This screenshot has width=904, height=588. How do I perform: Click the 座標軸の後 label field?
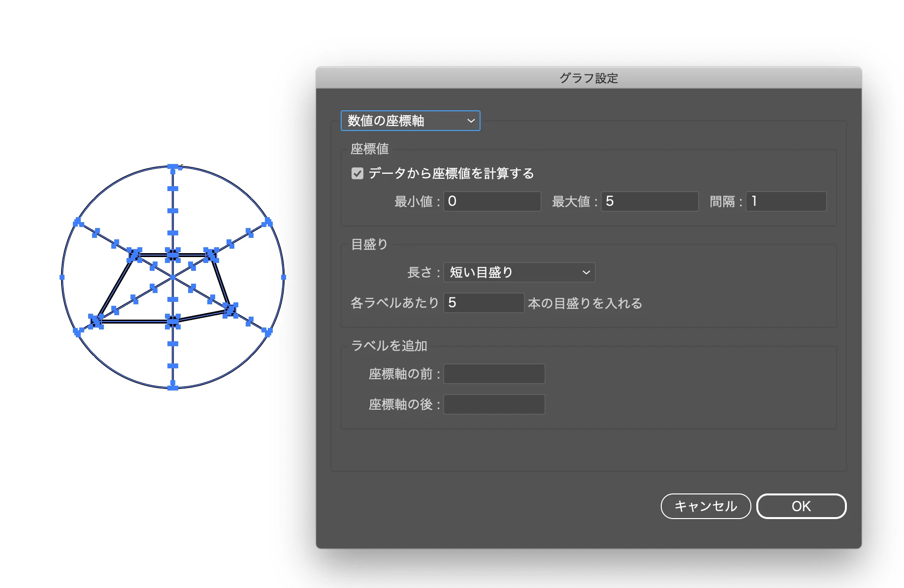click(x=494, y=404)
